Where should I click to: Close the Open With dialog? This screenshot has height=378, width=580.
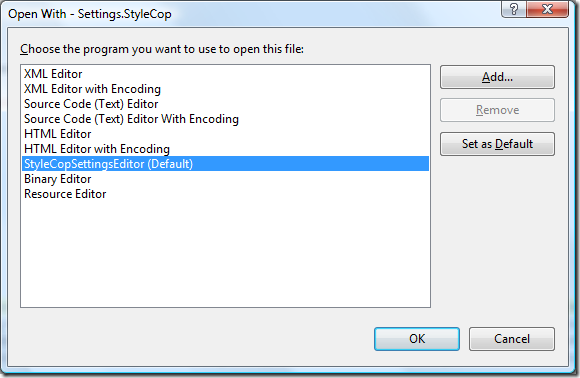(x=547, y=9)
